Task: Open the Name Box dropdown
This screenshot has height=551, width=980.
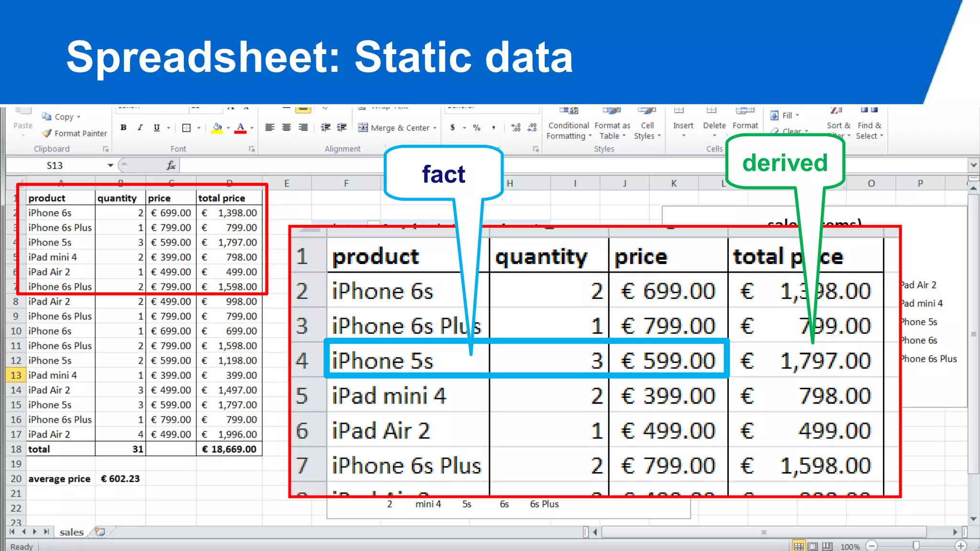Action: (110, 165)
